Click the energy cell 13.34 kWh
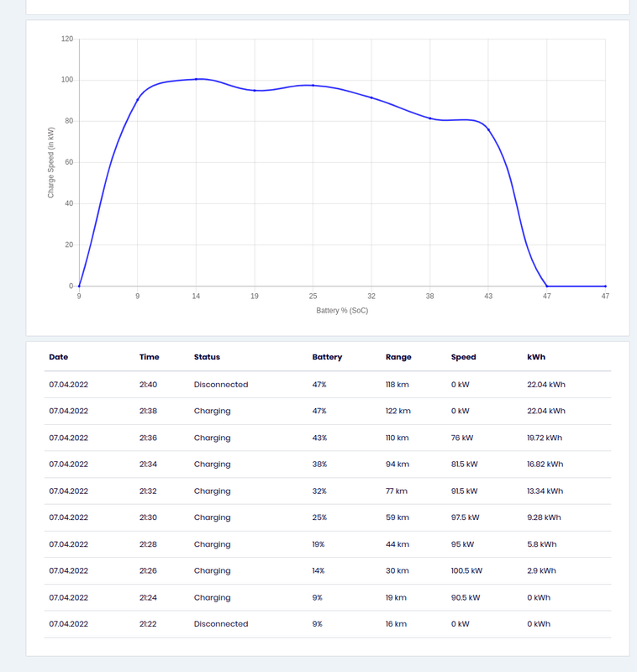The width and height of the screenshot is (637, 672). click(545, 491)
